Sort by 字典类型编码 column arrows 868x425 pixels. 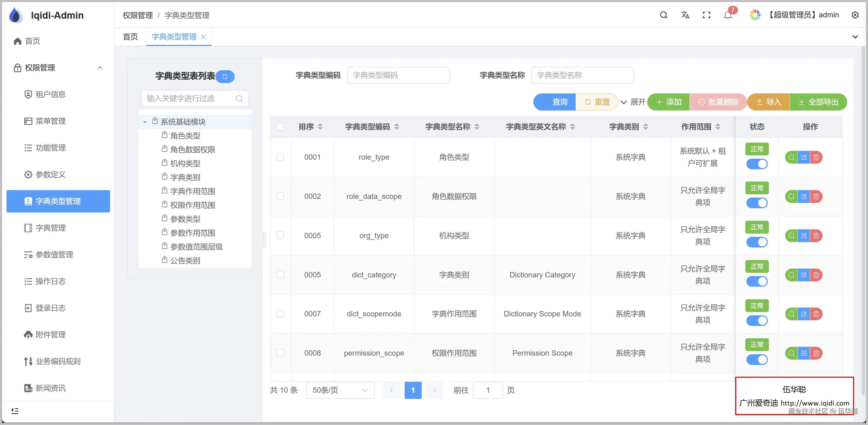[x=397, y=127]
